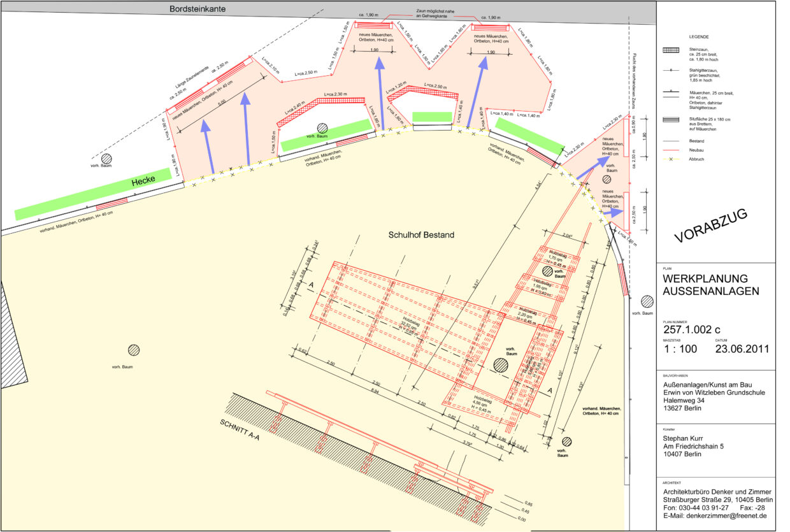Click the 'Künstler' field caption

[x=669, y=429]
